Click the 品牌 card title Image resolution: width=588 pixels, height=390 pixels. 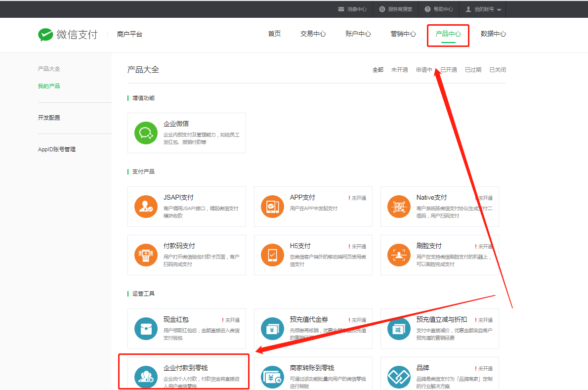point(422,368)
